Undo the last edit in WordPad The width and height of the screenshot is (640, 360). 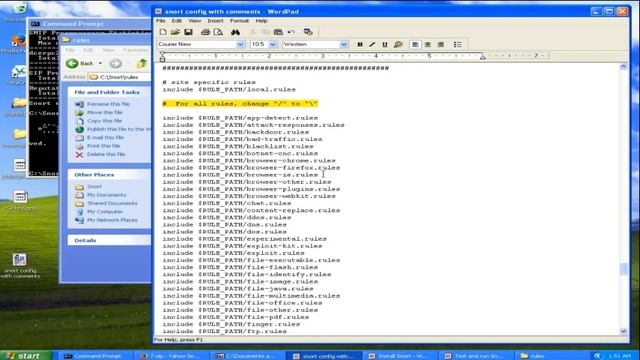[x=291, y=32]
